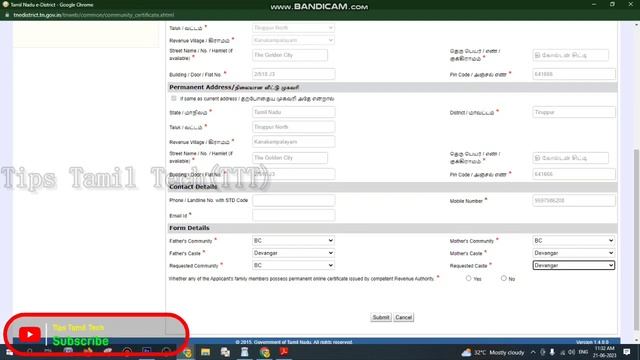This screenshot has width=640, height=360.
Task: Click the Mobile Number input field
Action: pos(574,200)
